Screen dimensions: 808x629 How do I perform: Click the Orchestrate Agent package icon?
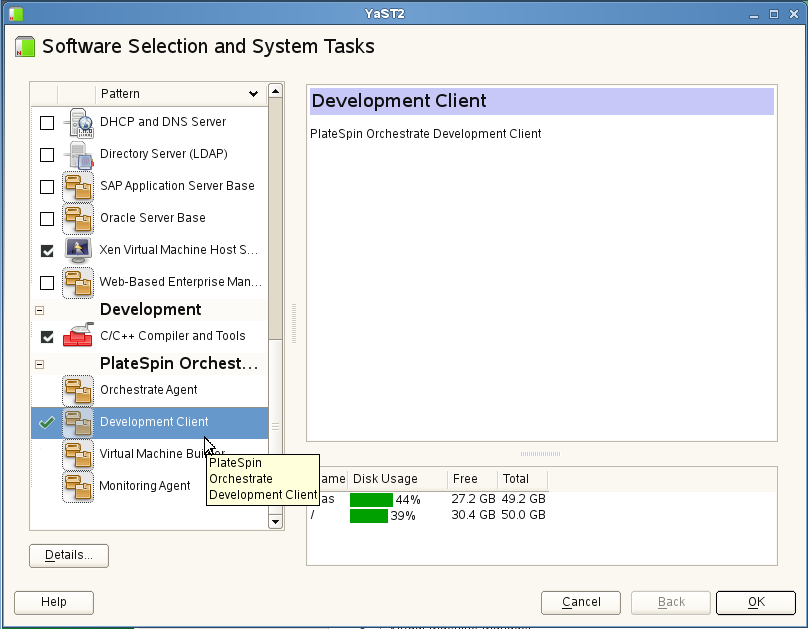(78, 391)
